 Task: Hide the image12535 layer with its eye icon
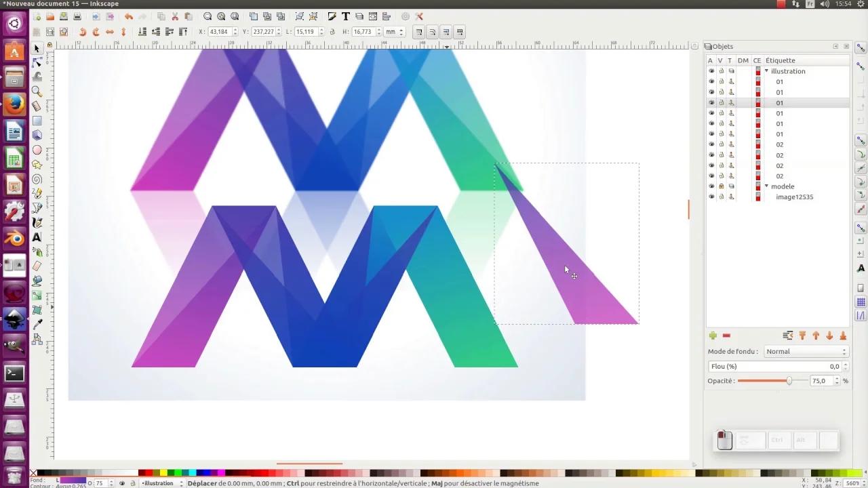pos(711,197)
